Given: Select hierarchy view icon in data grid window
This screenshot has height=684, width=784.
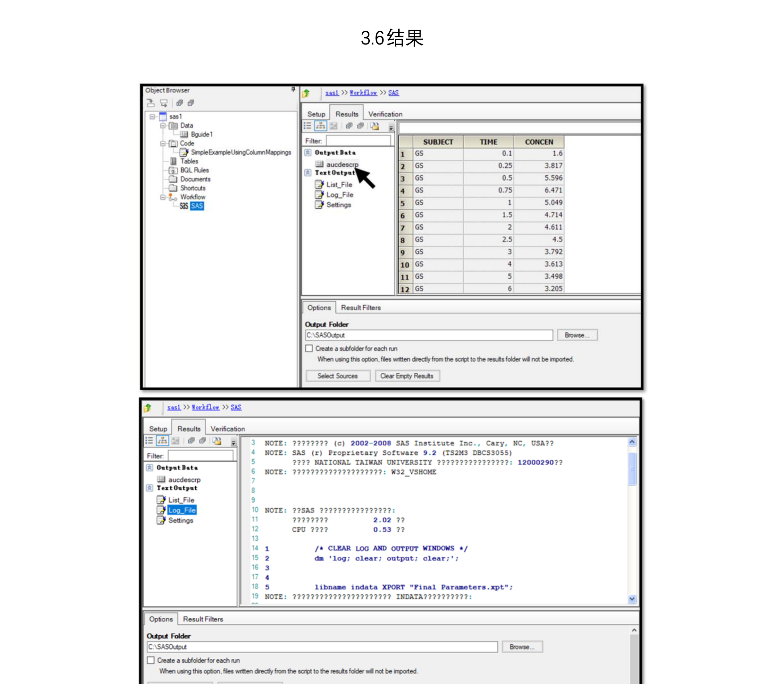Looking at the screenshot, I should [320, 126].
